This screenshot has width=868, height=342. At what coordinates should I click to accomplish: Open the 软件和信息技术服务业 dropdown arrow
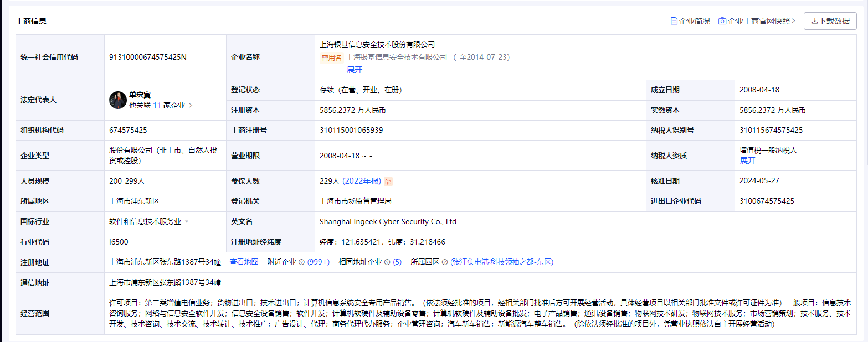pyautogui.click(x=187, y=221)
